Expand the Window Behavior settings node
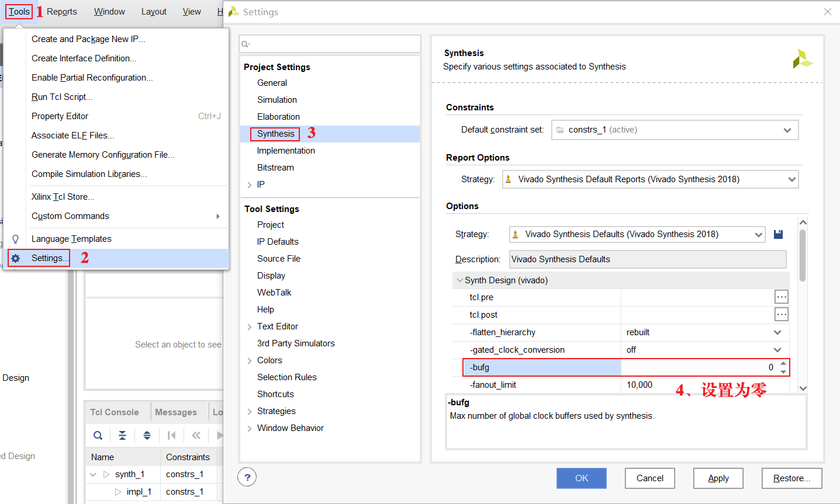This screenshot has width=840, height=504. pyautogui.click(x=250, y=429)
